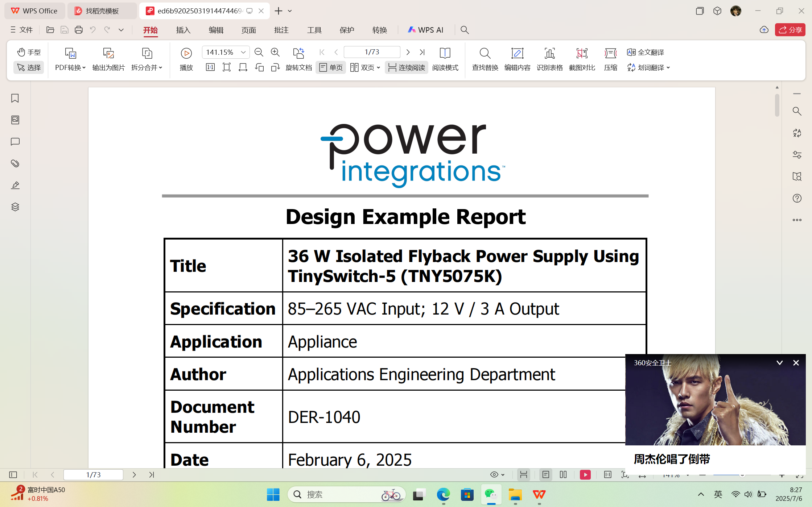Click the actual size 1:1 icon
The height and width of the screenshot is (507, 812).
pyautogui.click(x=210, y=67)
